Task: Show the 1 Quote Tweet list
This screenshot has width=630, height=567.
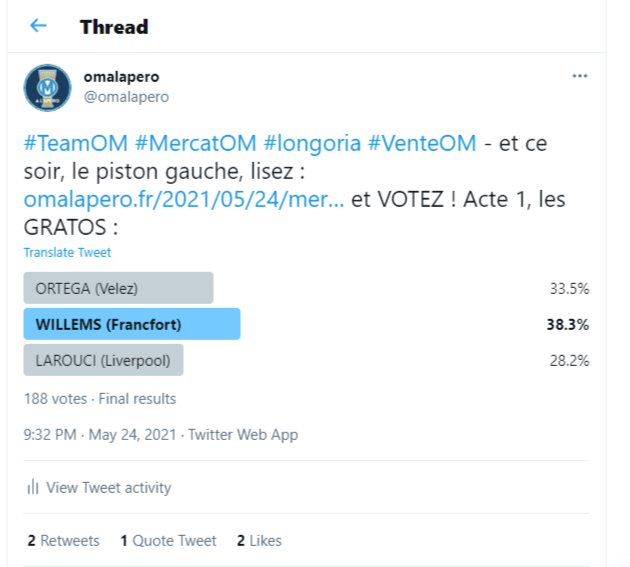Action: pyautogui.click(x=168, y=540)
